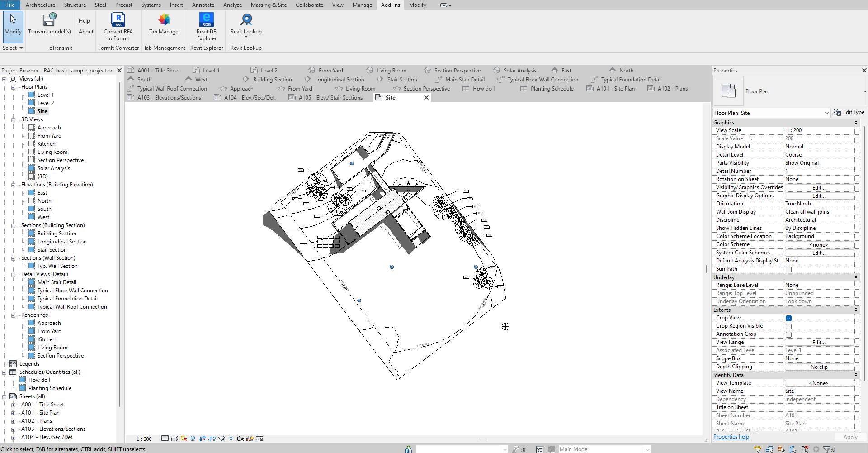Collapse the Floor Plans tree branch
This screenshot has width=868, height=453.
coord(14,86)
